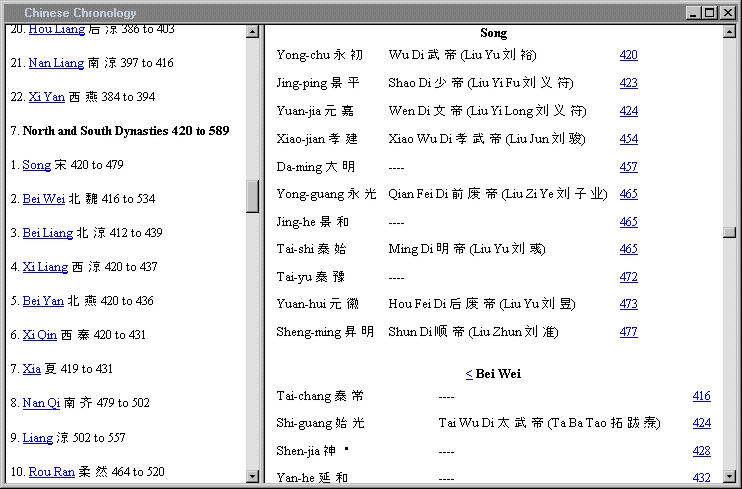The width and height of the screenshot is (742, 489).
Task: Click year 465 link for Yong-guang
Action: 628,194
